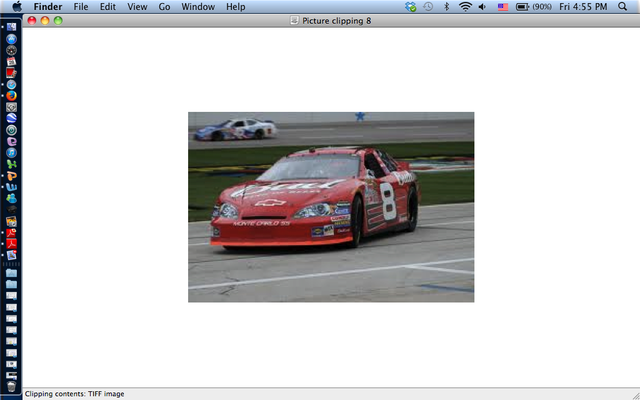The height and width of the screenshot is (400, 640).
Task: Close the Picture clipping 8 window
Action: 31,20
